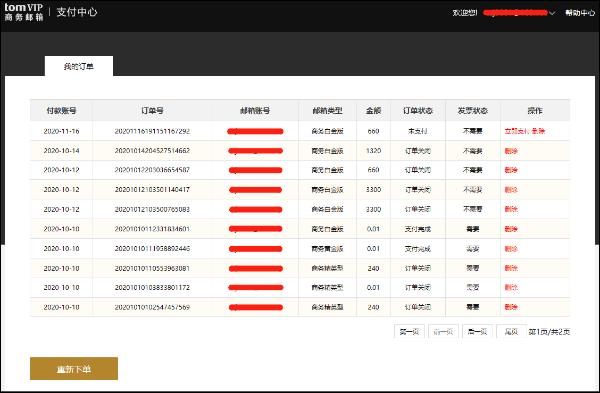Go to 第一页 in pagination
The image size is (600, 393).
[409, 331]
